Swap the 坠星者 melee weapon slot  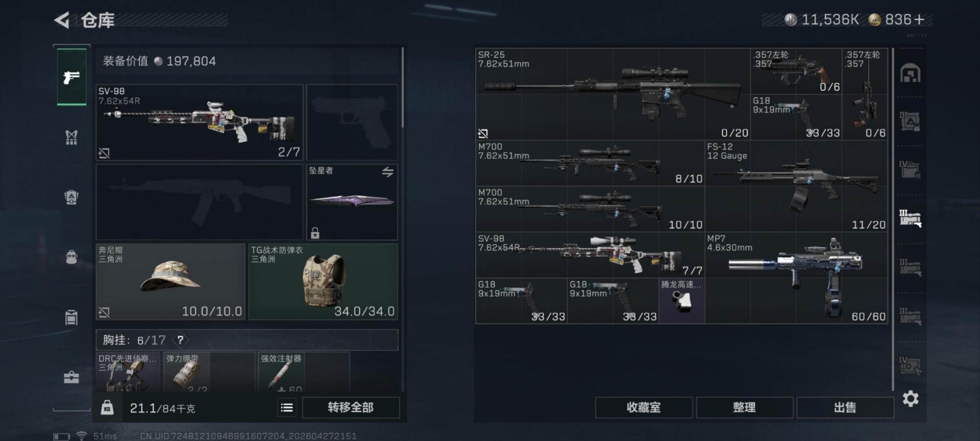(x=388, y=172)
